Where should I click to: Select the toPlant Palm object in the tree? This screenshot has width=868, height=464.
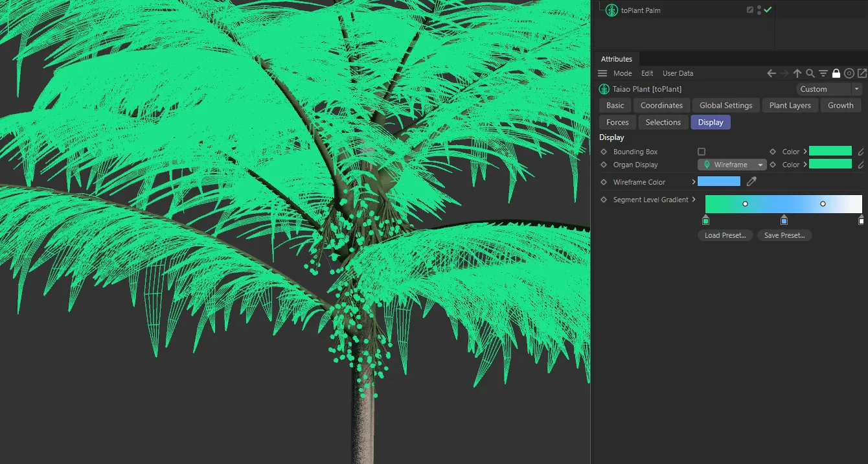[x=640, y=10]
